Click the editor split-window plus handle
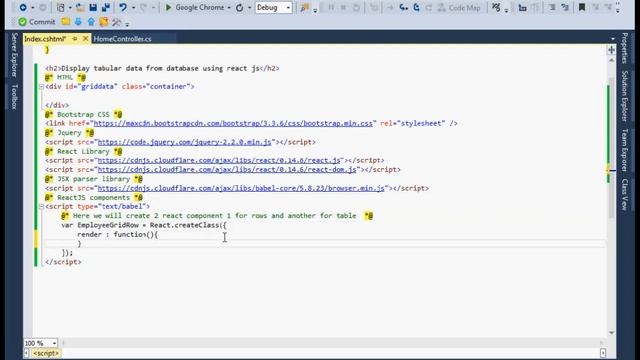This screenshot has width=640, height=360. click(x=611, y=50)
